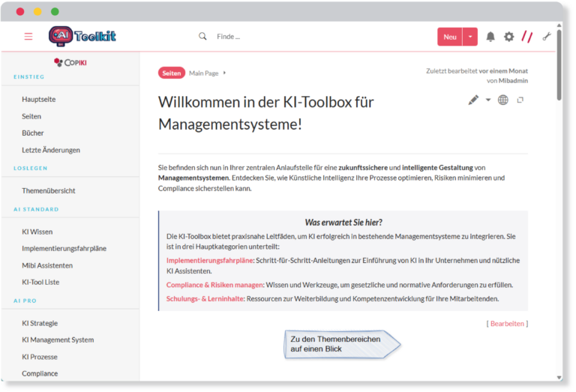Click the Bearbeiten section edit link
Viewport: 576px width, 392px height.
507,323
